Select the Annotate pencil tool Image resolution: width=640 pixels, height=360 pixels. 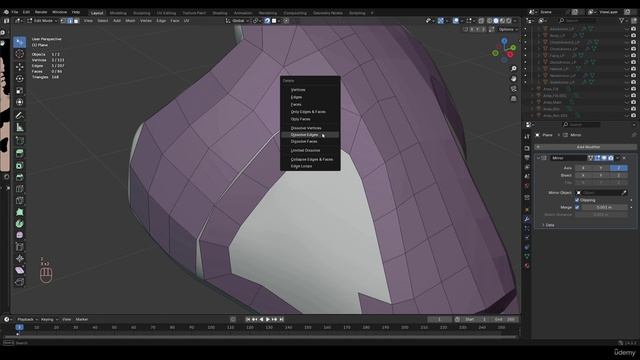coord(19,116)
